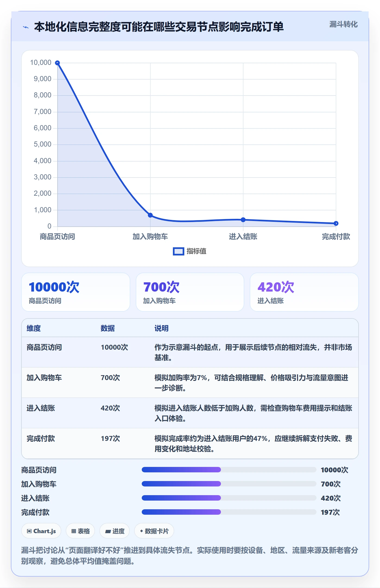Click the 197次 value beside the progress bar

coord(330,512)
